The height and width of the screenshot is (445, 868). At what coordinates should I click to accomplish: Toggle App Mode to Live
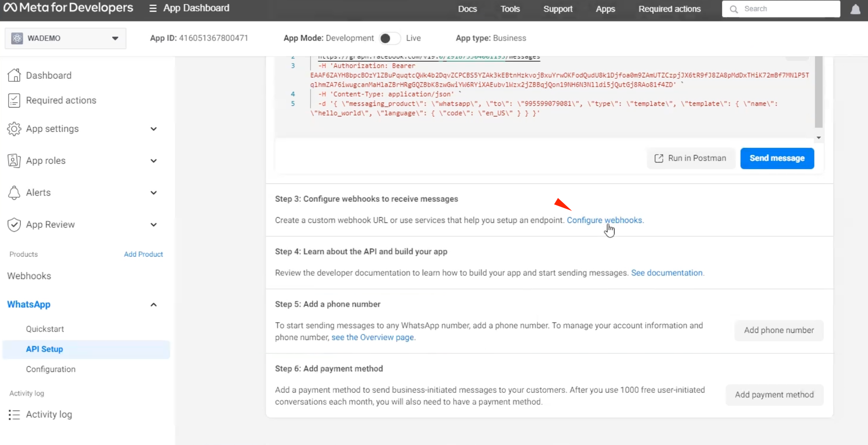tap(390, 38)
